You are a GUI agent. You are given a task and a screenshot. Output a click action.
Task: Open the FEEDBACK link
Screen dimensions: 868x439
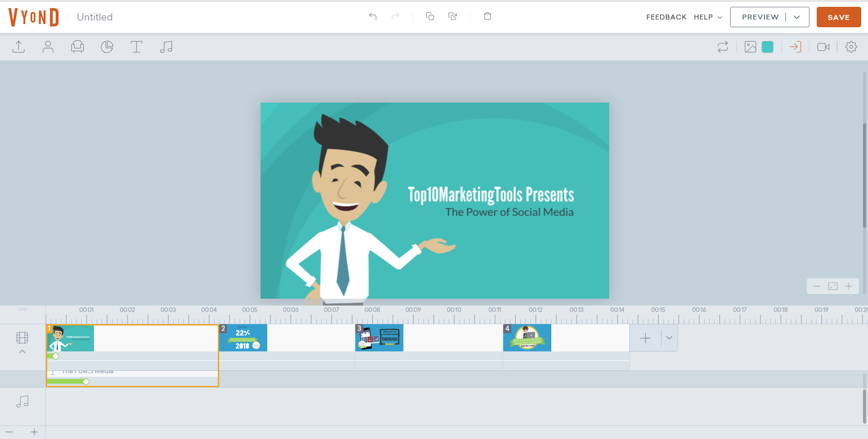666,17
